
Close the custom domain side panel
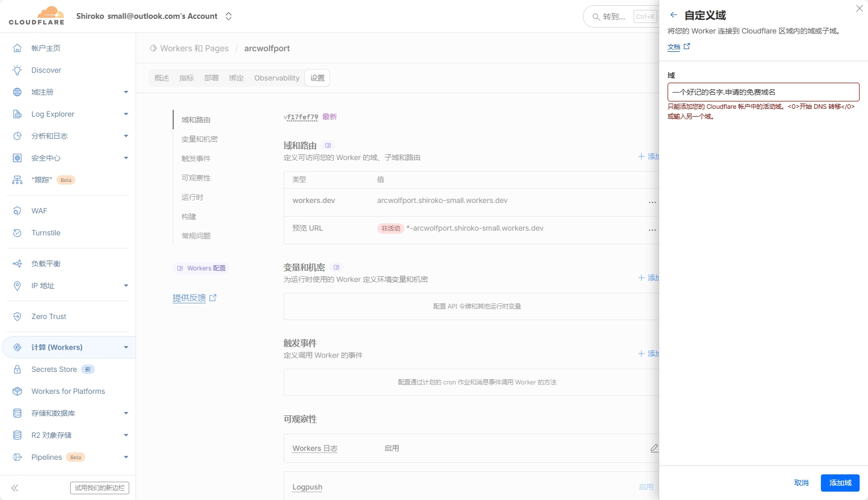859,8
